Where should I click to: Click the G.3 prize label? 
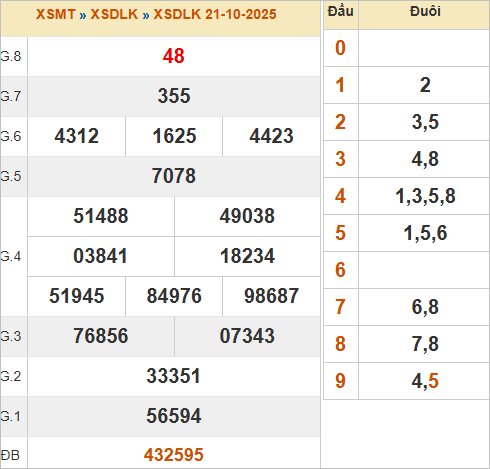click(11, 336)
